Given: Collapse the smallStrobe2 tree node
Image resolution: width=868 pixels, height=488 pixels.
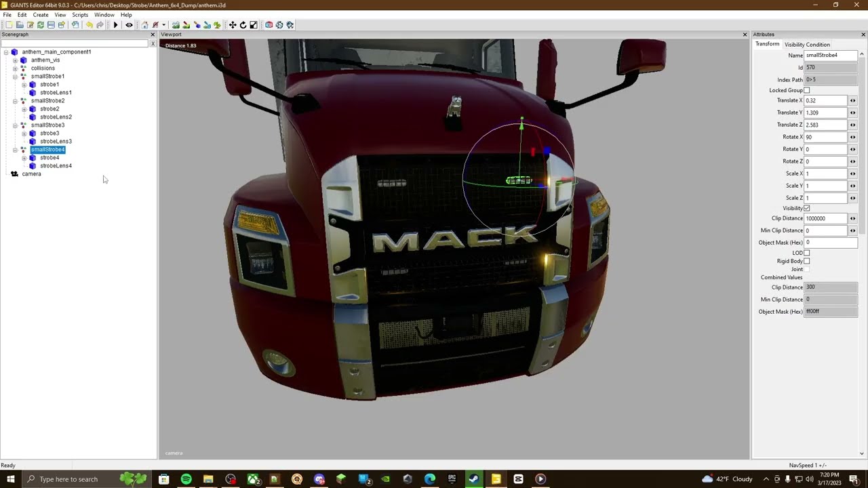Looking at the screenshot, I should pos(15,101).
